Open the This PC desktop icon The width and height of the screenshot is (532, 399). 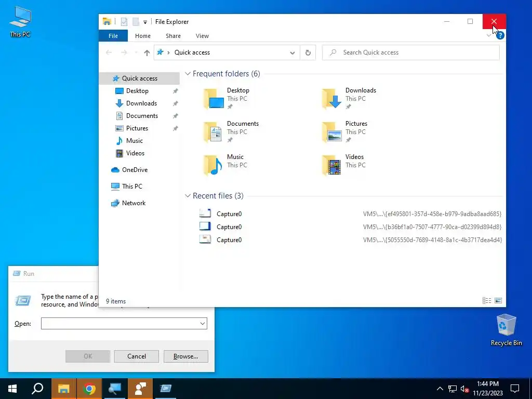tap(20, 22)
